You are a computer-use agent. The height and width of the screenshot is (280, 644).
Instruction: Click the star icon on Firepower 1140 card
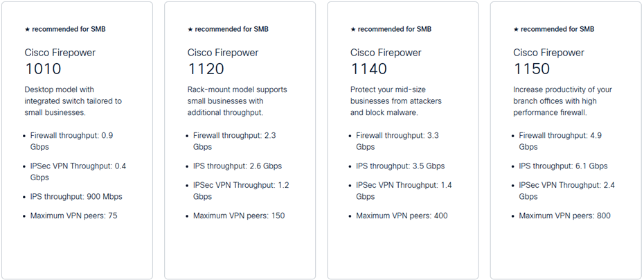pos(352,29)
